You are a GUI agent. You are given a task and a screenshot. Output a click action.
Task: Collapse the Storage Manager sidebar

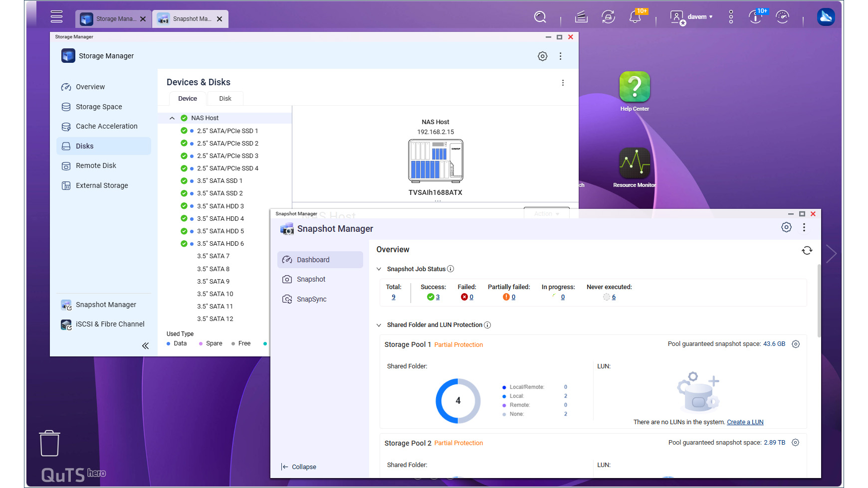145,345
